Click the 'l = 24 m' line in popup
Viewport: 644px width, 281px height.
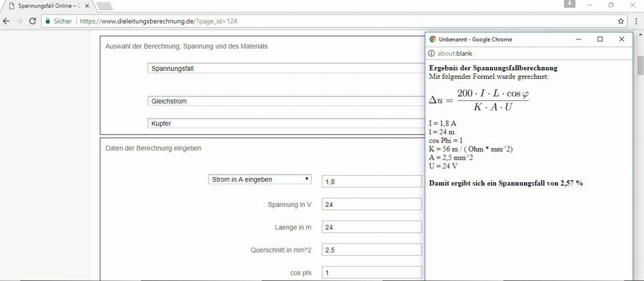(442, 132)
